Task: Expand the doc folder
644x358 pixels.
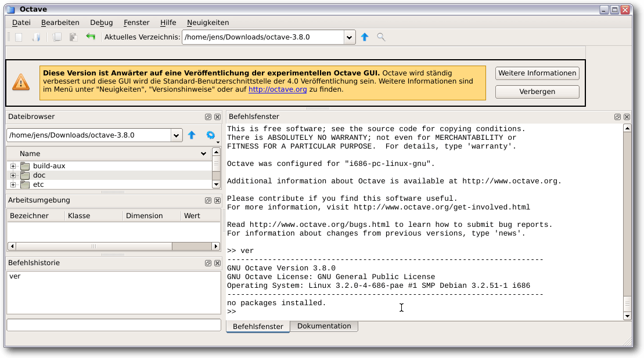Action: (x=13, y=175)
